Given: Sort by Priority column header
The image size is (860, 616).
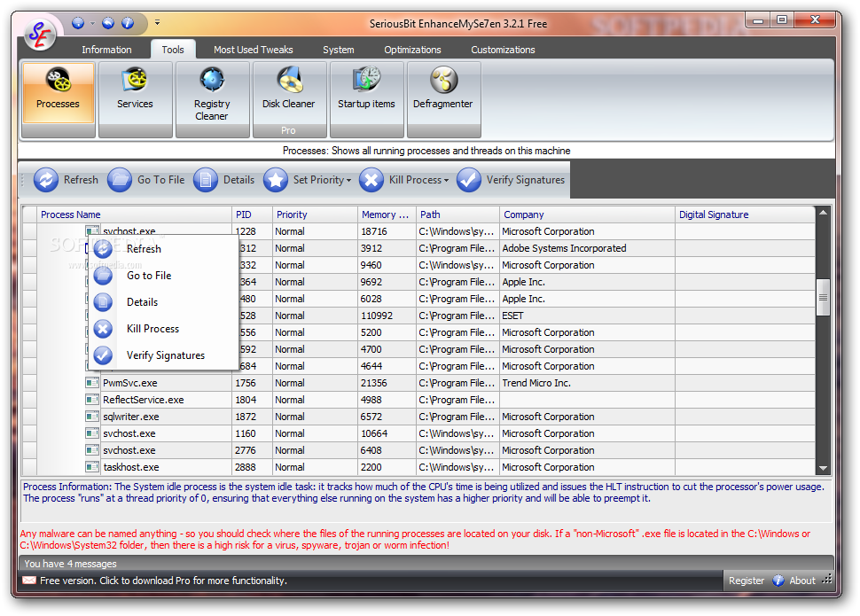Looking at the screenshot, I should (x=315, y=214).
